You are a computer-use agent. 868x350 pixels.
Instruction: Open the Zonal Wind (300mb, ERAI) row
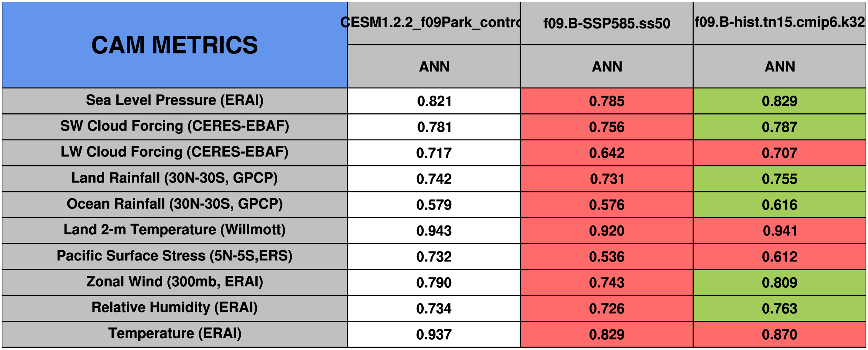point(175,282)
